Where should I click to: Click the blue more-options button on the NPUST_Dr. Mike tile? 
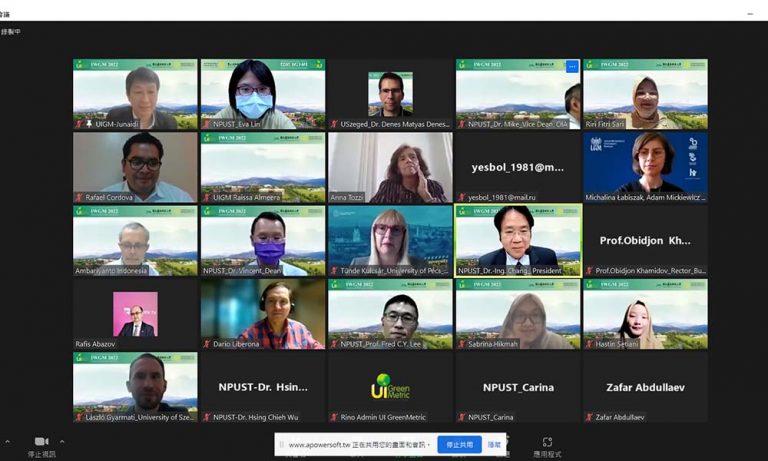coord(572,67)
